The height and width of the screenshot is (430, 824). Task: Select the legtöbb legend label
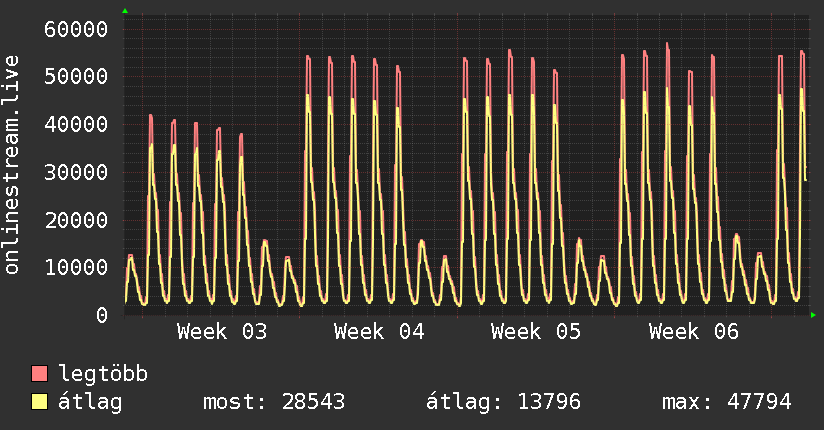[x=103, y=374]
